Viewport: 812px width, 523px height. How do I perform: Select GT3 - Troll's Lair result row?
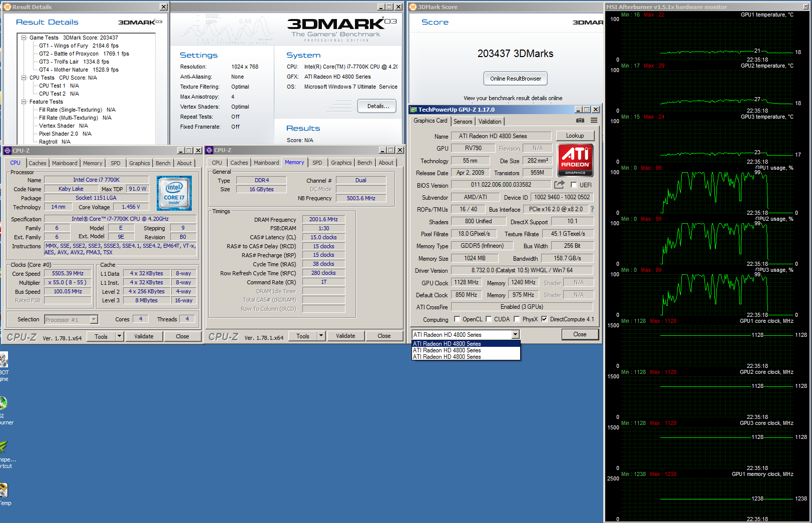(x=74, y=62)
